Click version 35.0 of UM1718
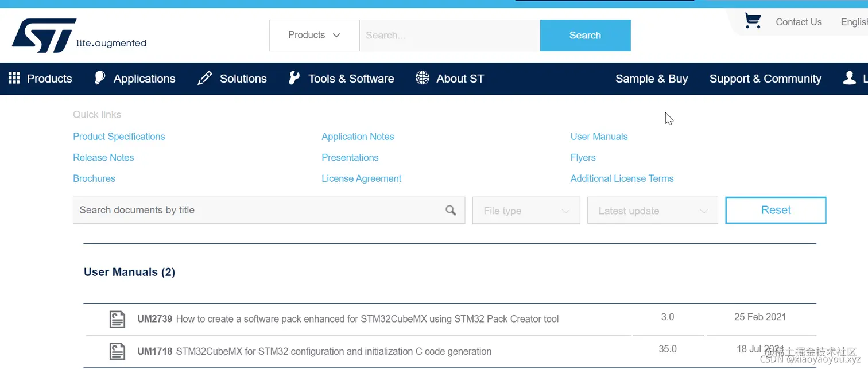Viewport: 868px width, 369px height. coord(668,349)
